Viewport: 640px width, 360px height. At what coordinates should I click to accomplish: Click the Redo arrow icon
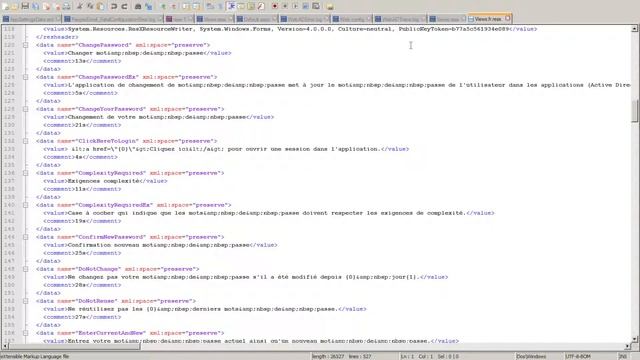(x=124, y=7)
